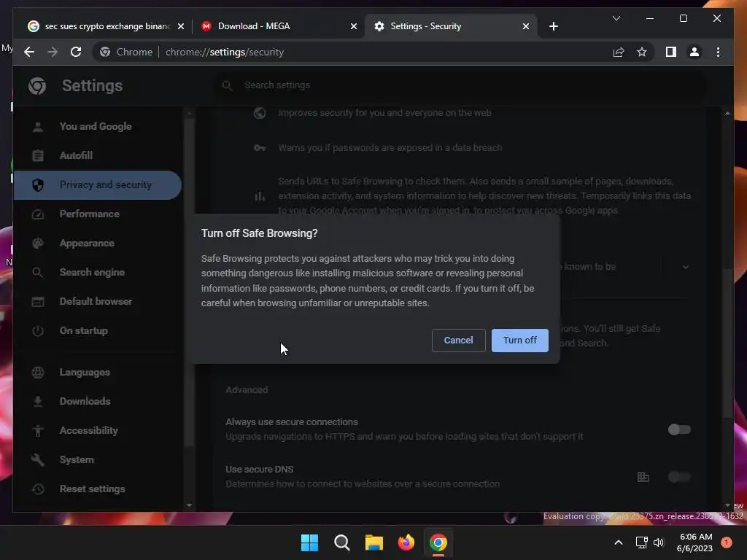The width and height of the screenshot is (747, 560).
Task: Reload the current page
Action: (x=76, y=52)
